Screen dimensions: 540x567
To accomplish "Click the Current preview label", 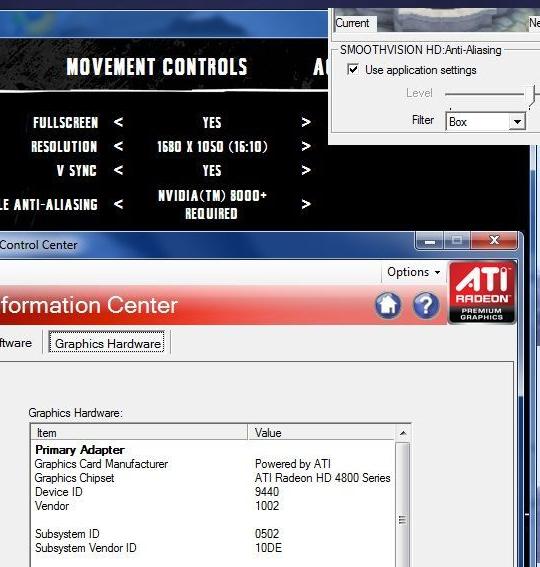I will pyautogui.click(x=352, y=23).
